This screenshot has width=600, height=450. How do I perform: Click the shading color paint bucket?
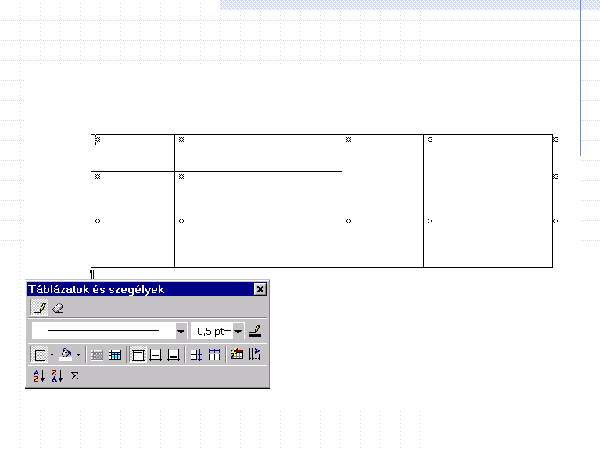(x=66, y=354)
